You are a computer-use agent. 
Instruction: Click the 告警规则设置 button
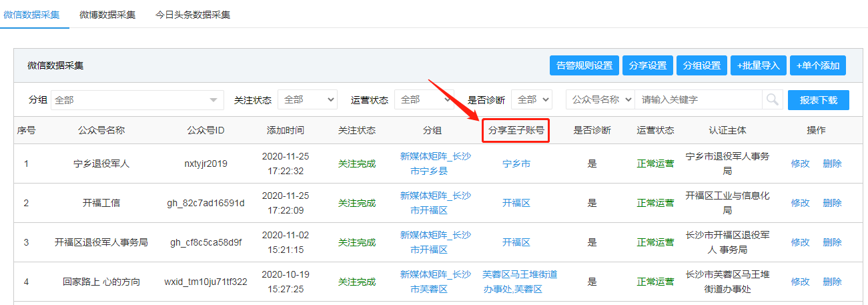point(584,65)
